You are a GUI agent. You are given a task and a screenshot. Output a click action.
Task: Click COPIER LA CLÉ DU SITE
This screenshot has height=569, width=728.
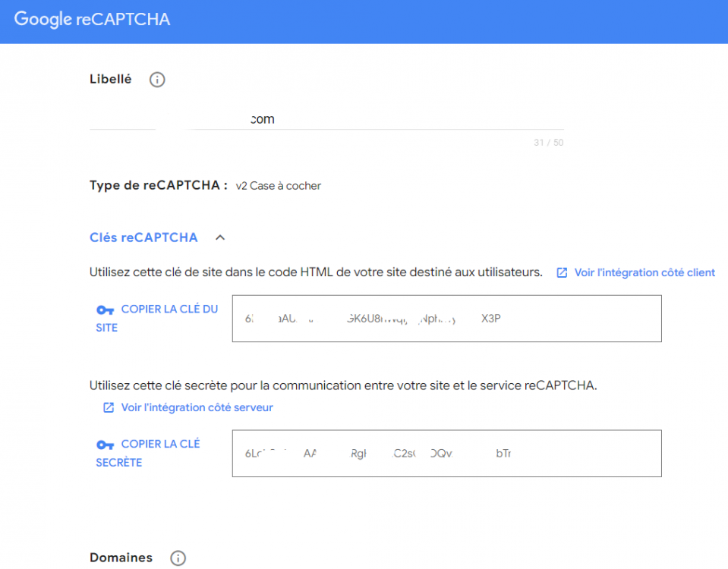point(169,309)
